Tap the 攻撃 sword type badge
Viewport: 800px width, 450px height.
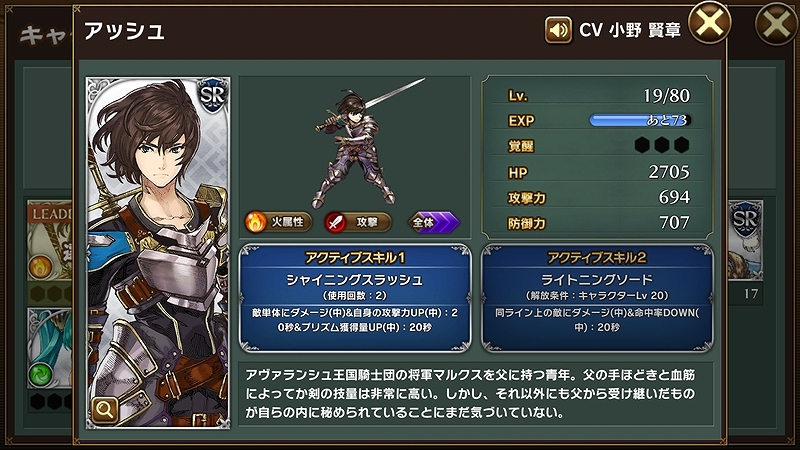358,222
